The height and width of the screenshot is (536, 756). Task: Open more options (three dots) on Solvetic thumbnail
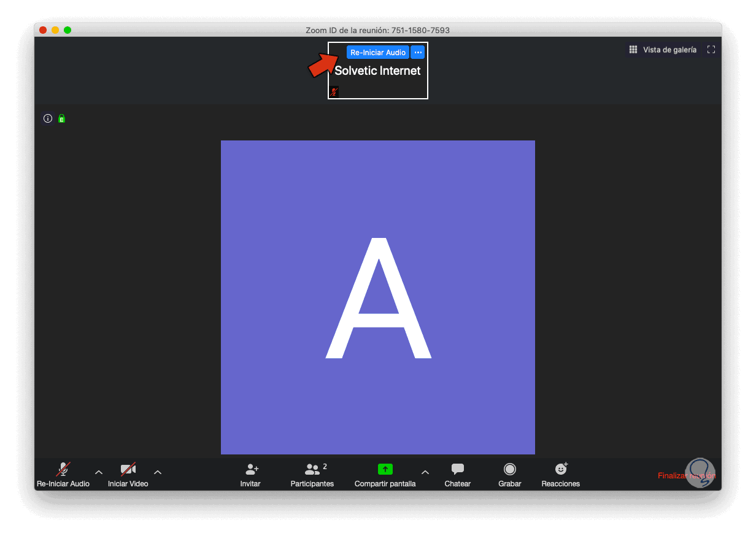[418, 53]
